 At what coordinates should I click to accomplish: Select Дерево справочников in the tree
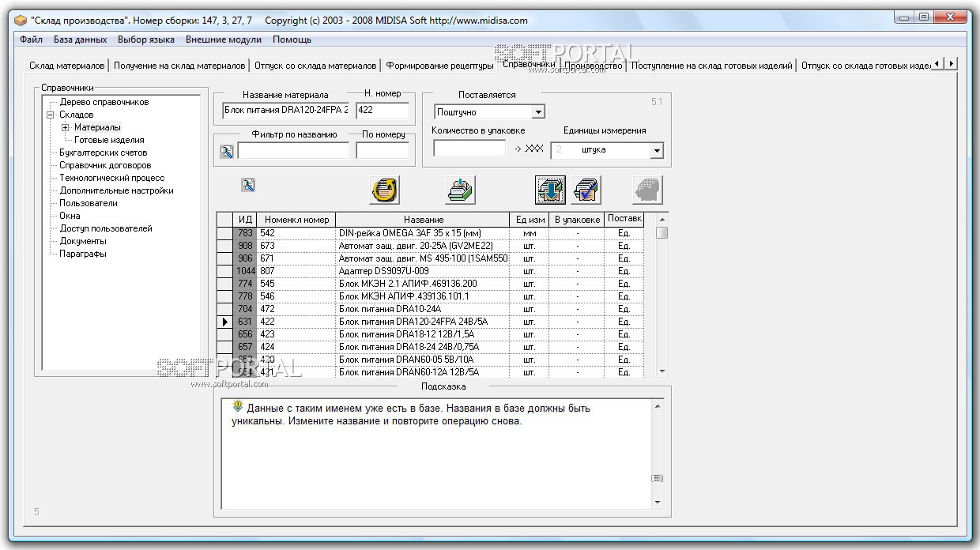click(104, 102)
